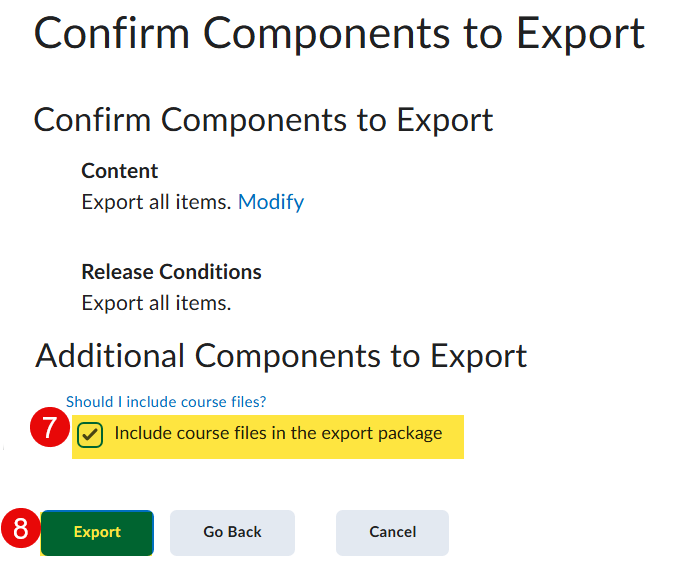The height and width of the screenshot is (571, 675).
Task: Click the Go Back button
Action: point(232,532)
